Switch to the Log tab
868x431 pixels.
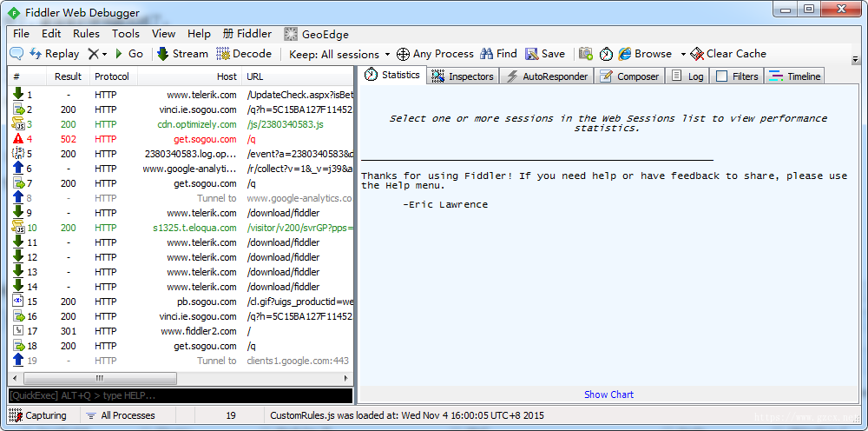pos(687,76)
